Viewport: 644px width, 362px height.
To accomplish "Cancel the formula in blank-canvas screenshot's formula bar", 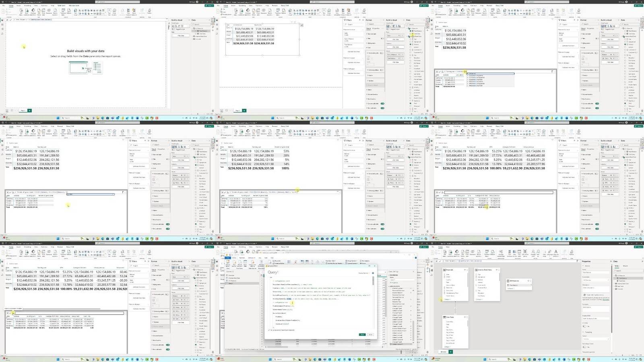I will 7,19.
